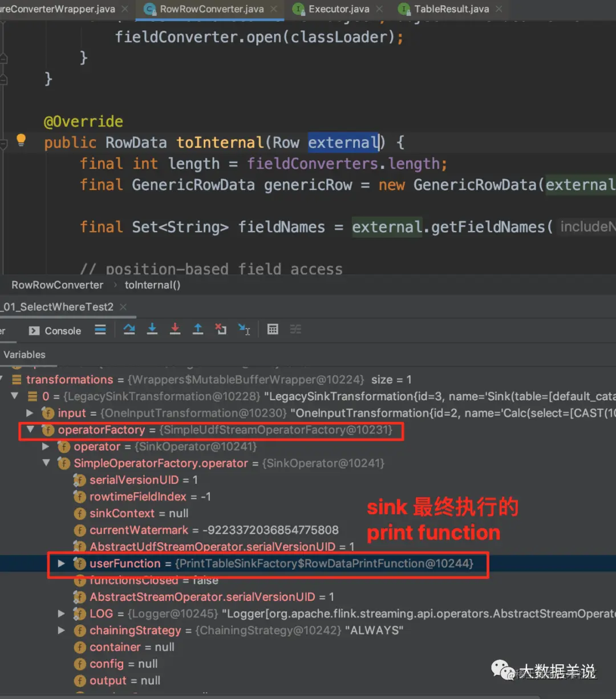The image size is (616, 699).
Task: Close the RowRowConverter.java tab
Action: tap(274, 9)
